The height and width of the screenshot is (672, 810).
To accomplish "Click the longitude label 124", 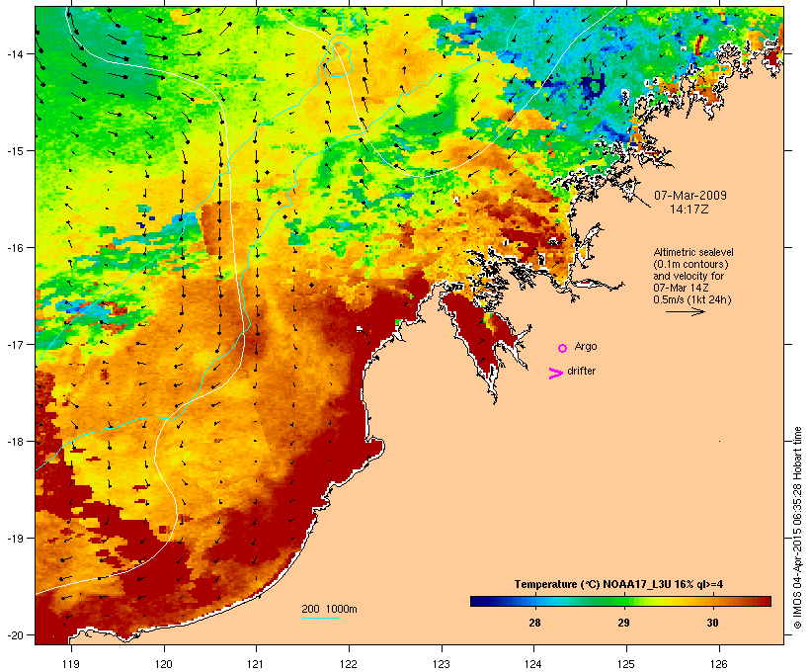I will click(x=533, y=664).
